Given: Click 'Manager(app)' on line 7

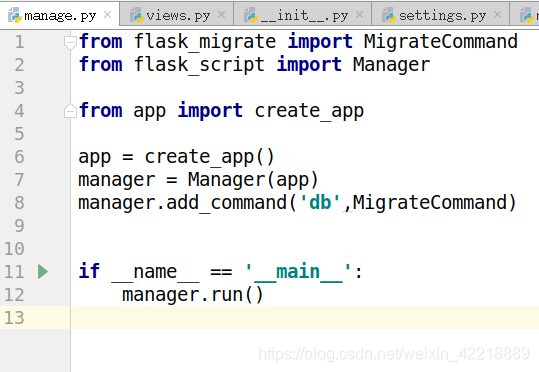Looking at the screenshot, I should pyautogui.click(x=253, y=180).
